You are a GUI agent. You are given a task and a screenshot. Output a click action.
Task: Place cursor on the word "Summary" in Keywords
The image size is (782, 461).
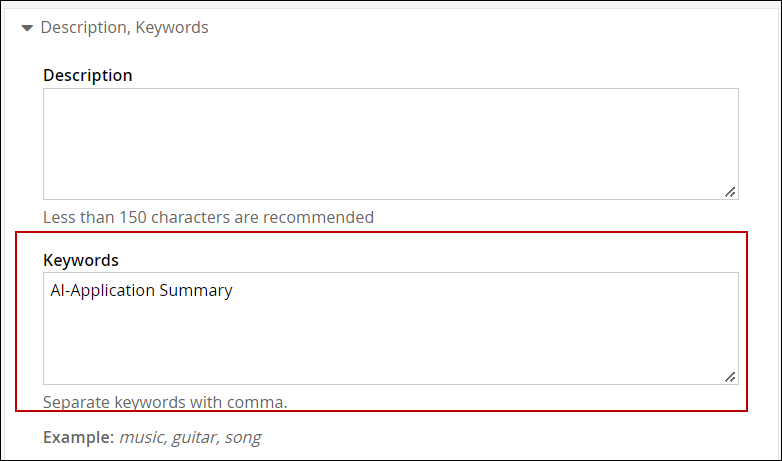(x=196, y=291)
